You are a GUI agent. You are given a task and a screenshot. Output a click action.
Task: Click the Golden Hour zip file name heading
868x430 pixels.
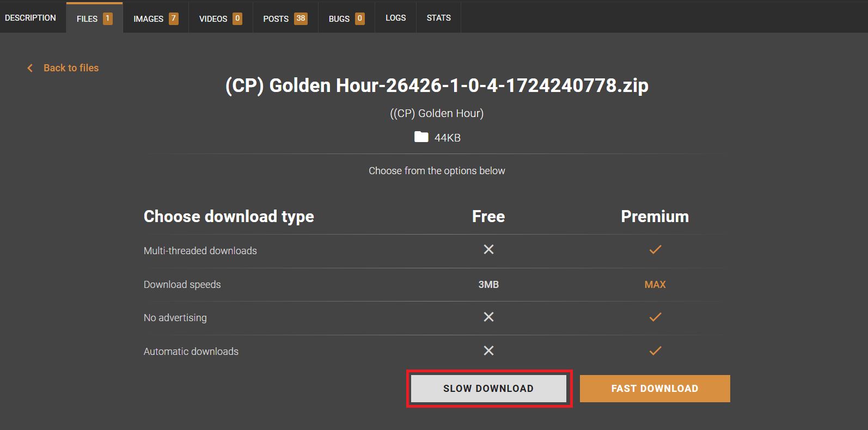click(x=437, y=85)
